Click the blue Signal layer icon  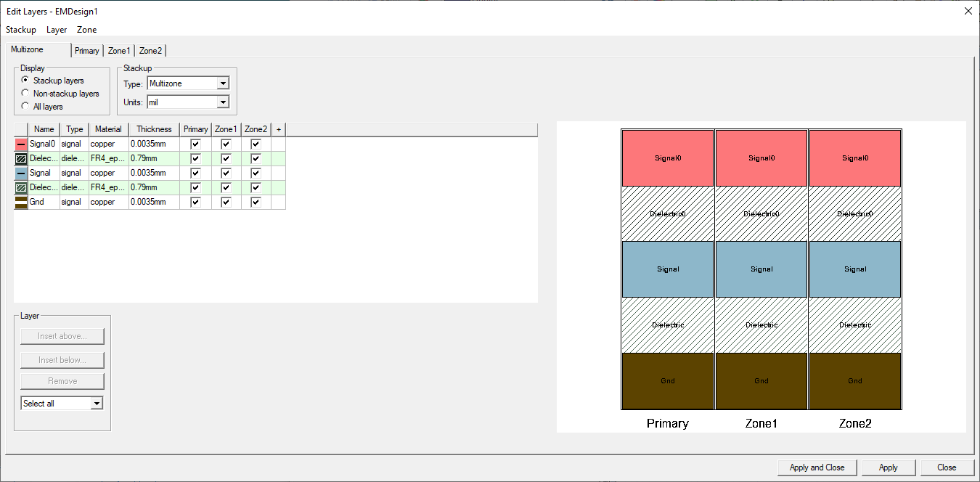pos(22,173)
